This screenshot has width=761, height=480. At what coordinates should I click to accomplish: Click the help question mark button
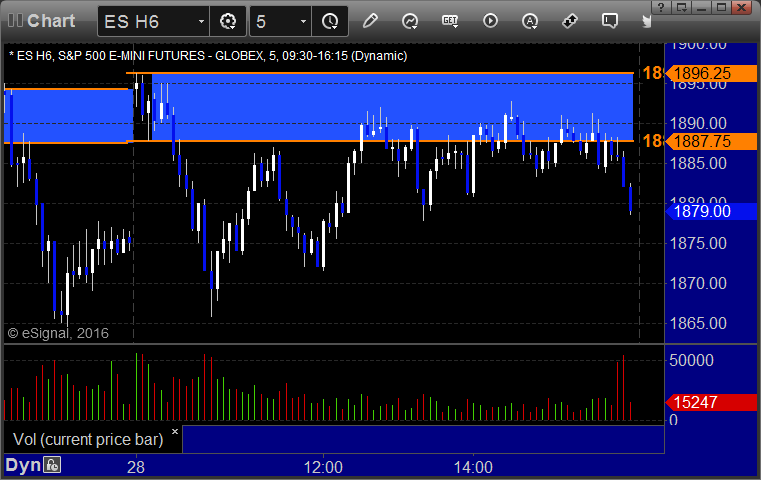pos(662,7)
